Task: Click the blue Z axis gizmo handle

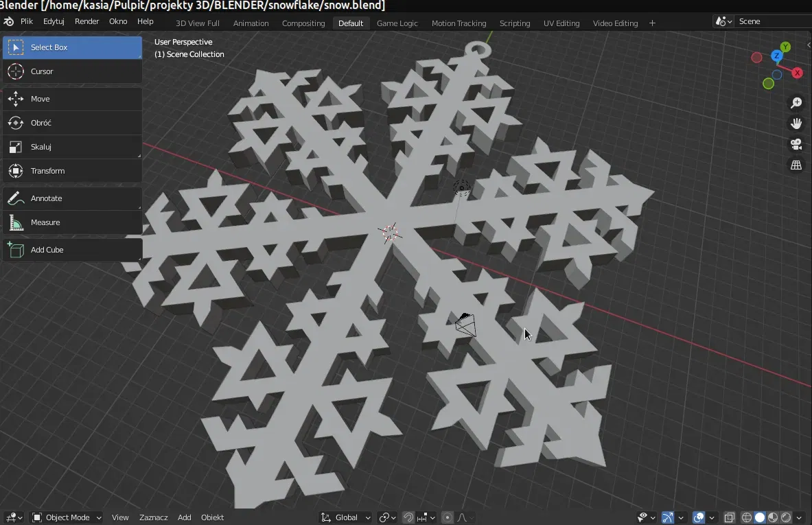Action: pos(776,56)
